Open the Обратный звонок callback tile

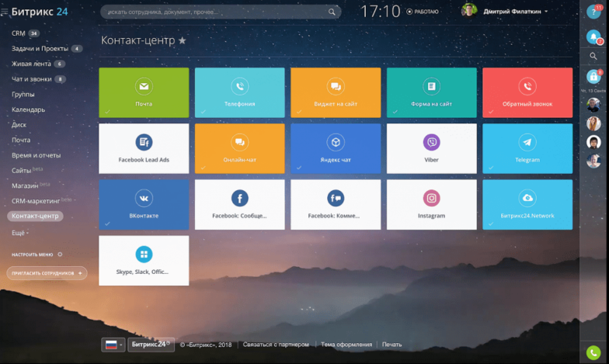tap(527, 93)
